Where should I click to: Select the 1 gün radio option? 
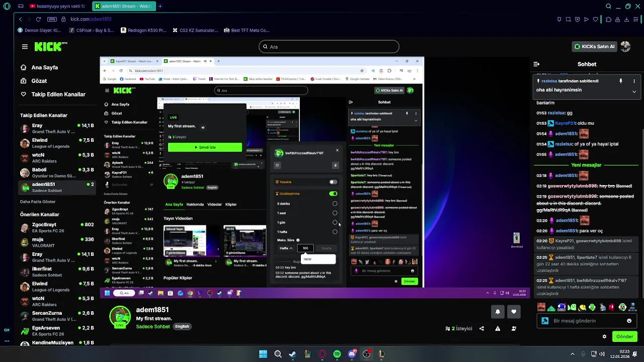335,222
